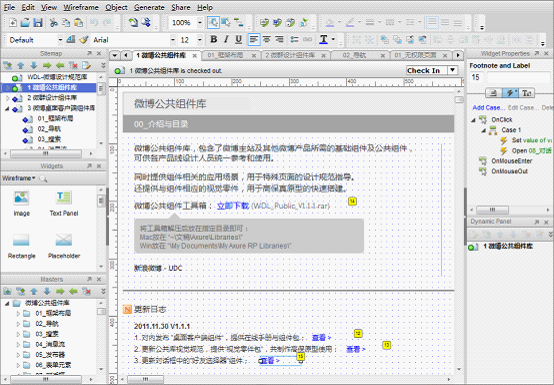
Task: Click the 立即下载 download link
Action: 233,206
